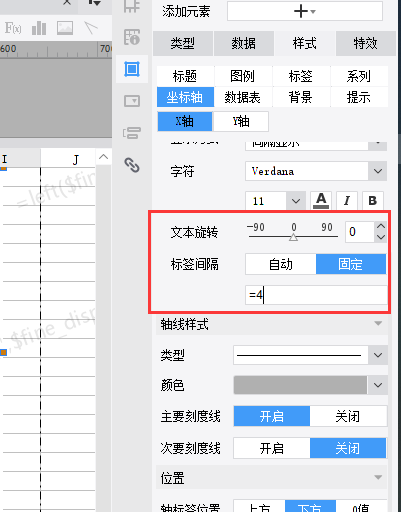The width and height of the screenshot is (401, 512).
Task: Click the insert image icon
Action: point(65,28)
